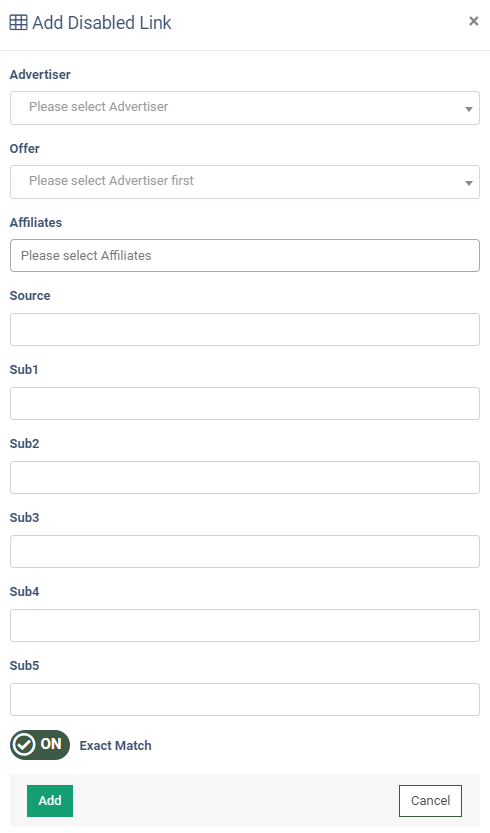The height and width of the screenshot is (833, 490).
Task: Click the Offer dropdown arrow
Action: (469, 183)
